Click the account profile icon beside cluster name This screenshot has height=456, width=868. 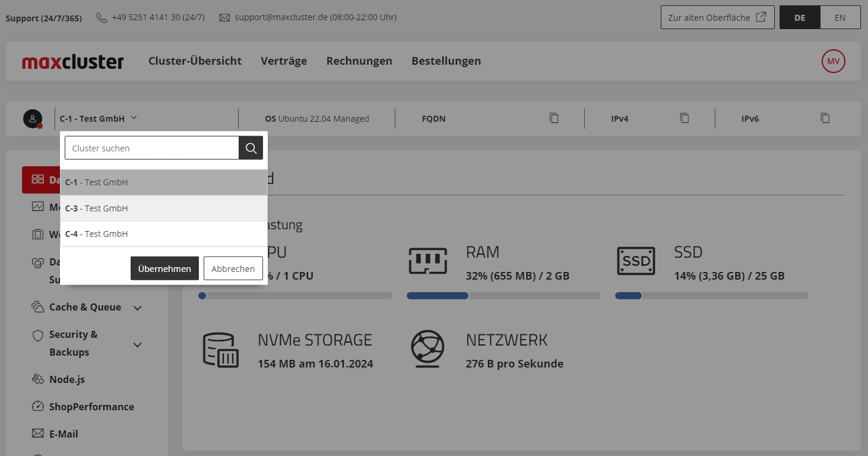pos(33,119)
